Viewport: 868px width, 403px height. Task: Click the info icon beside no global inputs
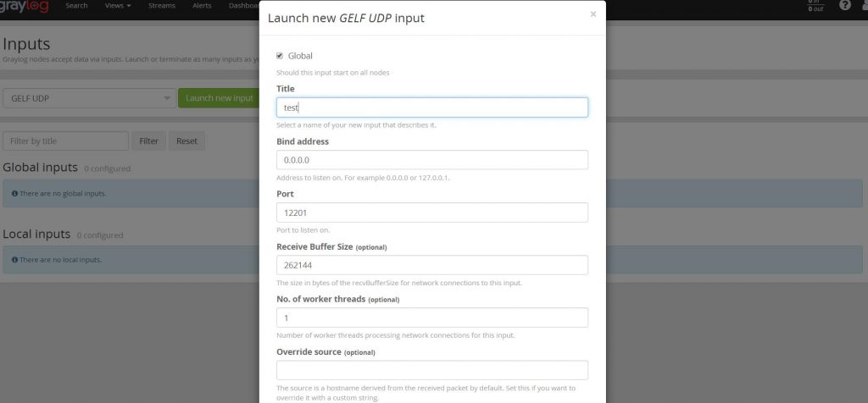coord(14,194)
